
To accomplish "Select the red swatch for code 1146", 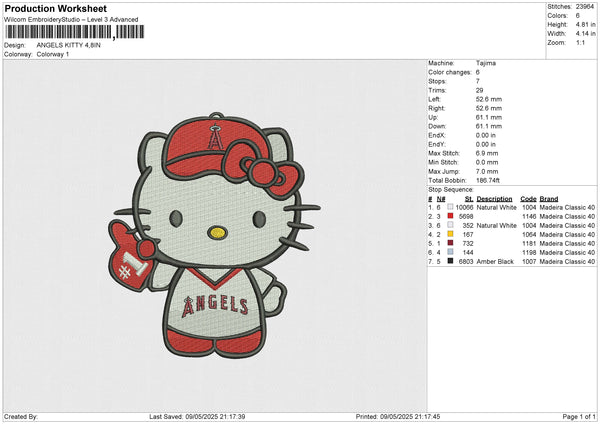I will (450, 216).
